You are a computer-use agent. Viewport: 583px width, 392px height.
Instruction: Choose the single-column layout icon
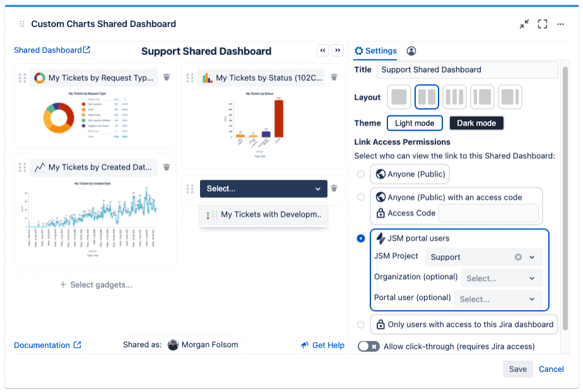399,97
